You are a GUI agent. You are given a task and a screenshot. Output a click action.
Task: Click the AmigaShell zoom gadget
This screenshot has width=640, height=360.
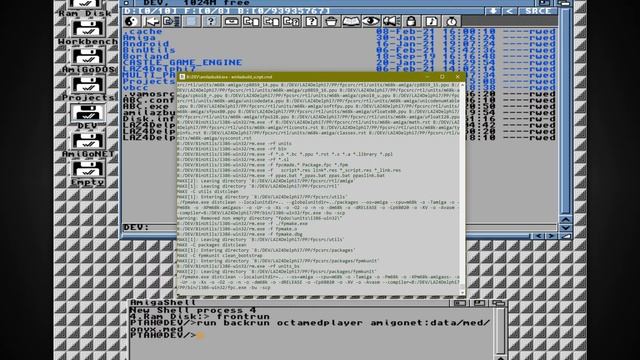tap(480, 303)
